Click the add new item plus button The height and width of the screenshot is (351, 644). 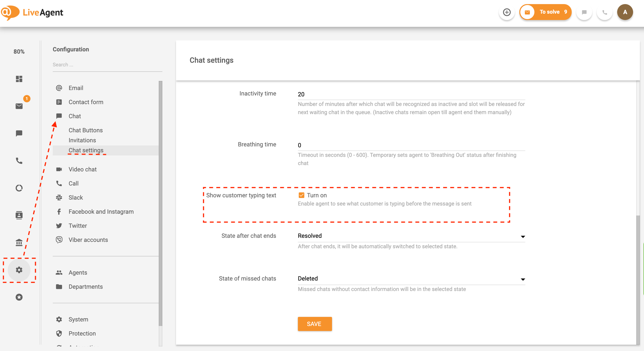tap(507, 12)
